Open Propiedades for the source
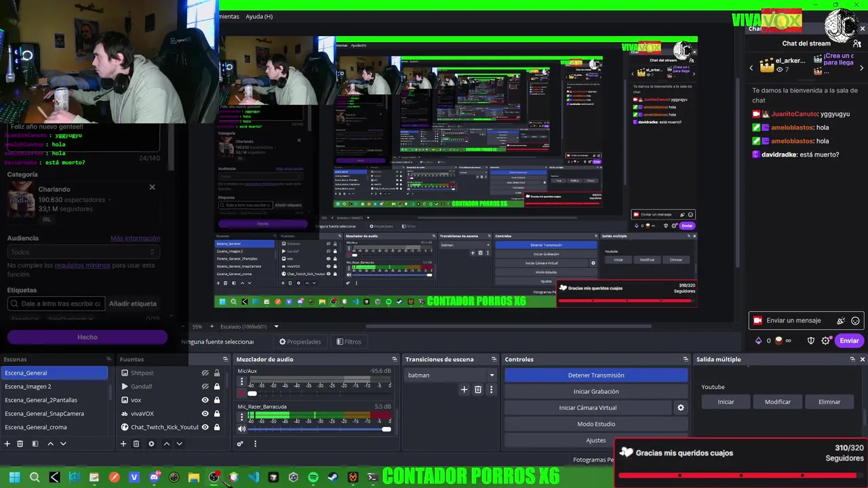Viewport: 868px width, 488px height. point(300,342)
